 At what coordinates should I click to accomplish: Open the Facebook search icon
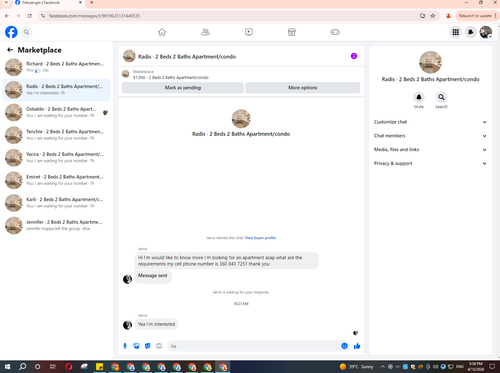pyautogui.click(x=26, y=32)
